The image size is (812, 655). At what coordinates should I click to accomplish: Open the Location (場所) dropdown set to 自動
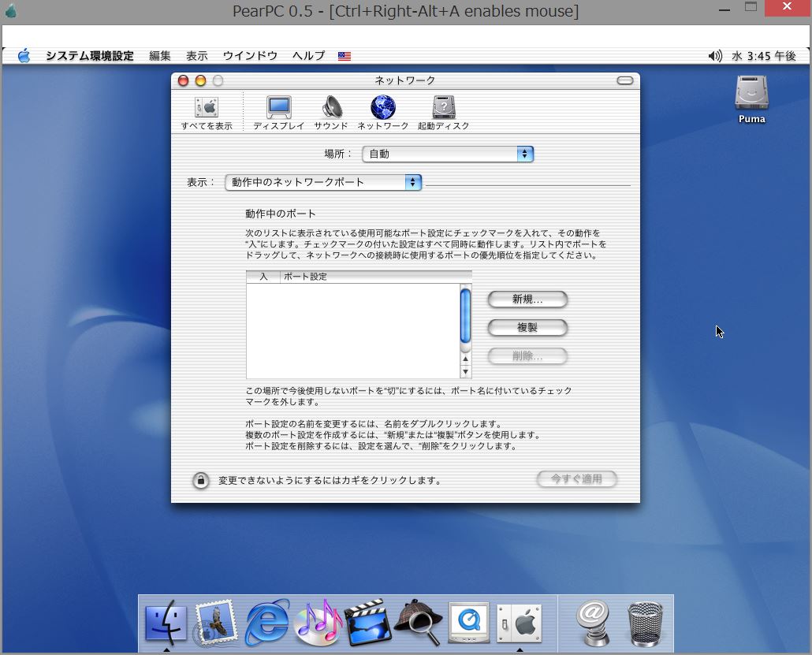[448, 154]
